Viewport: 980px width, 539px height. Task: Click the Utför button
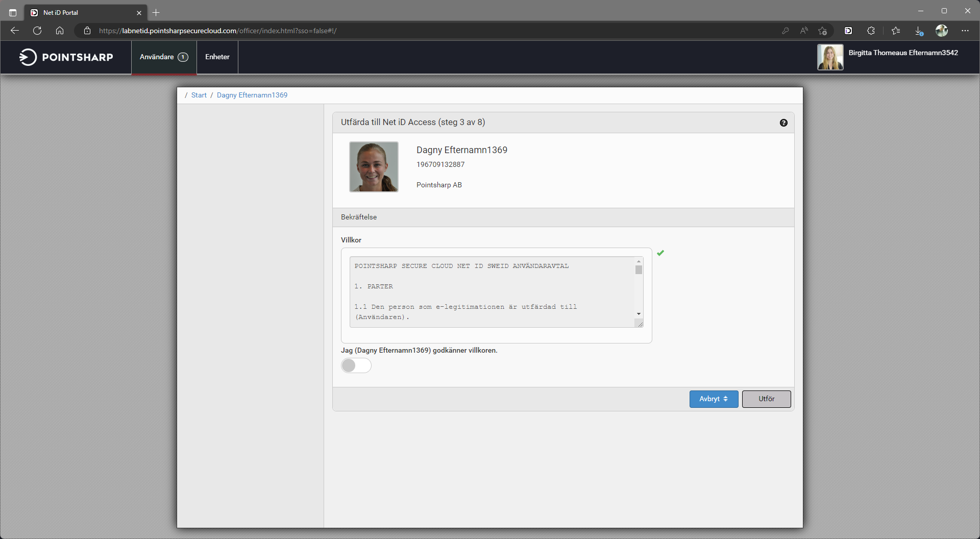coord(766,399)
